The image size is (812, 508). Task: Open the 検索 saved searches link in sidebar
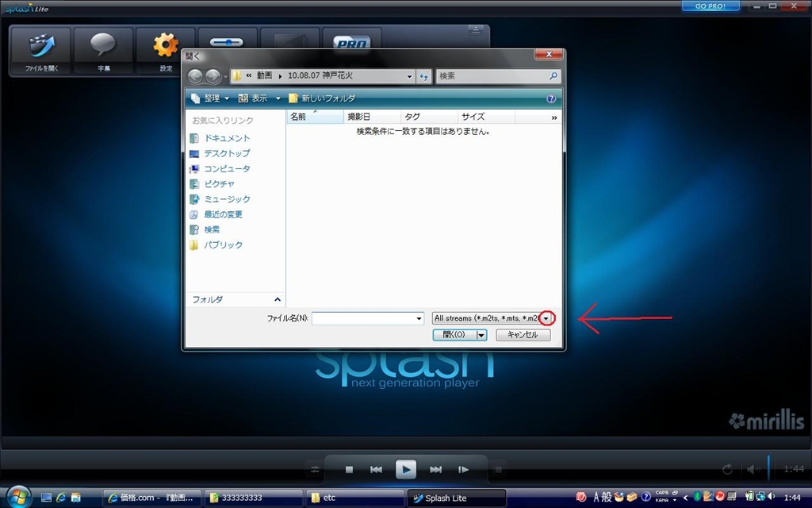point(205,229)
